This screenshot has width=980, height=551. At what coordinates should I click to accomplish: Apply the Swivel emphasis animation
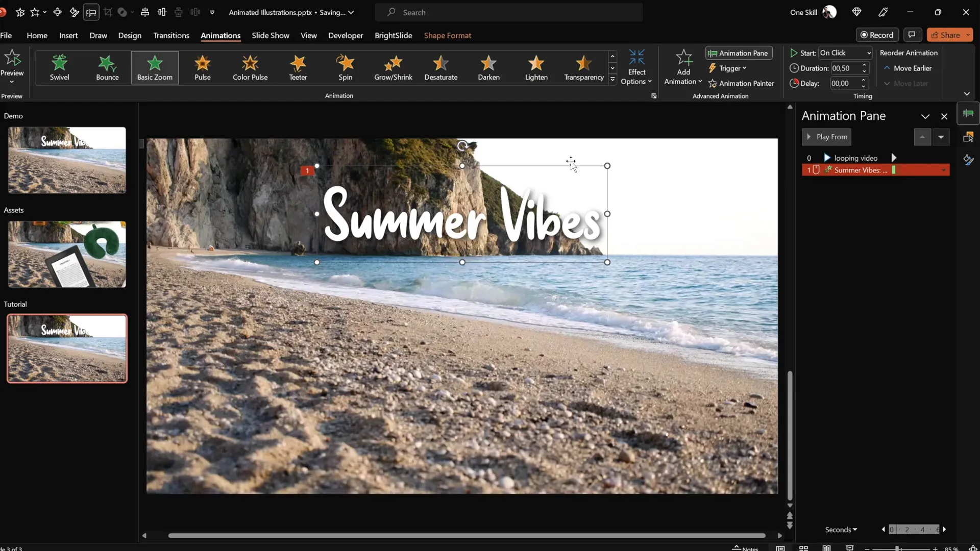pyautogui.click(x=59, y=67)
